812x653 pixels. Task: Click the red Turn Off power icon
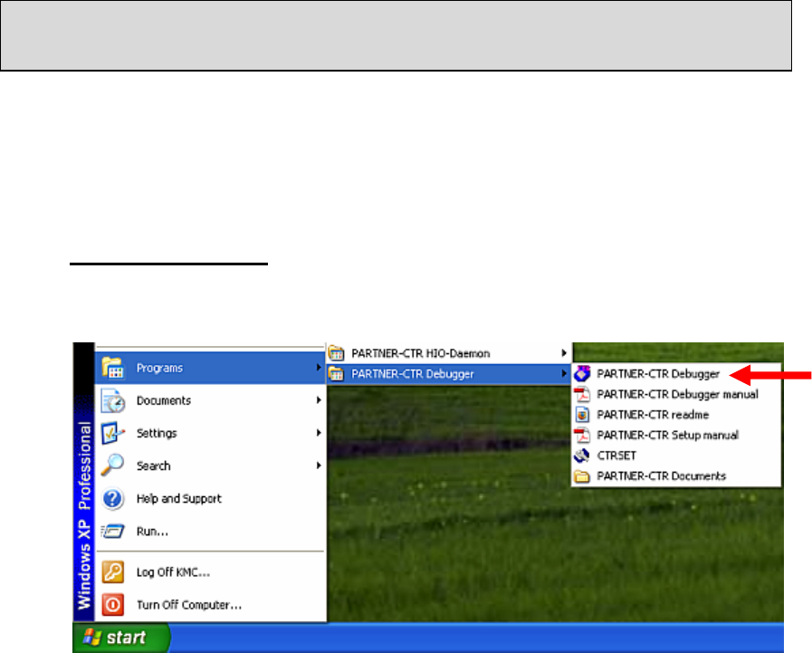[112, 605]
